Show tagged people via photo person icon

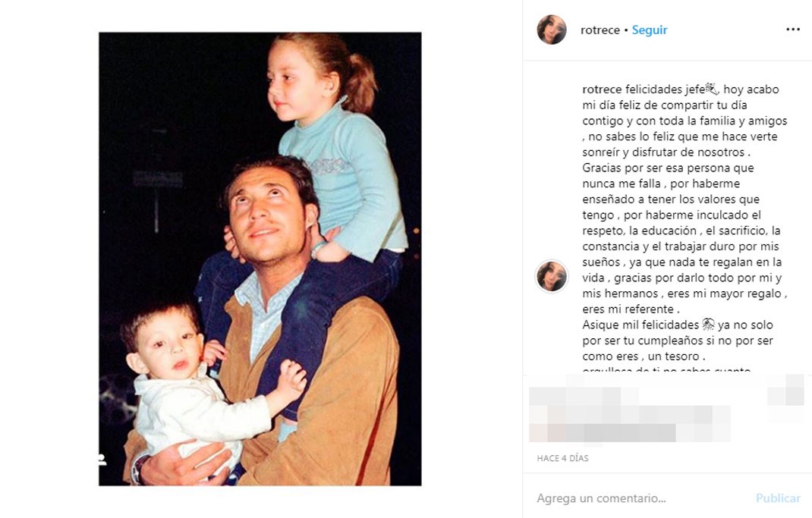[102, 459]
